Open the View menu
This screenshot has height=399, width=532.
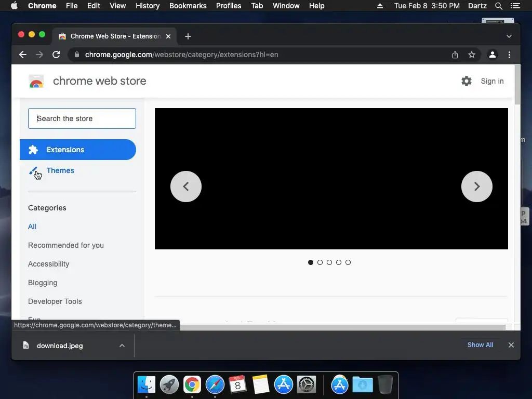point(118,6)
